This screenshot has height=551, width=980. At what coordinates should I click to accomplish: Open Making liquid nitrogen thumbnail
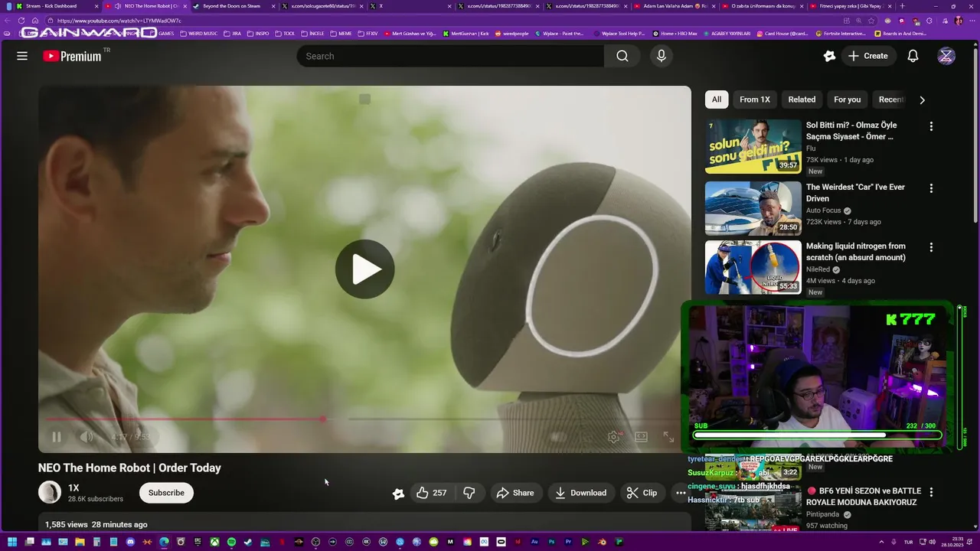[753, 267]
